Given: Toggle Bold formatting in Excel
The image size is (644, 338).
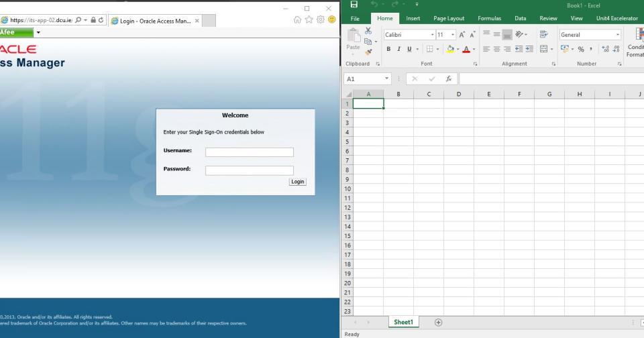Looking at the screenshot, I should (388, 49).
